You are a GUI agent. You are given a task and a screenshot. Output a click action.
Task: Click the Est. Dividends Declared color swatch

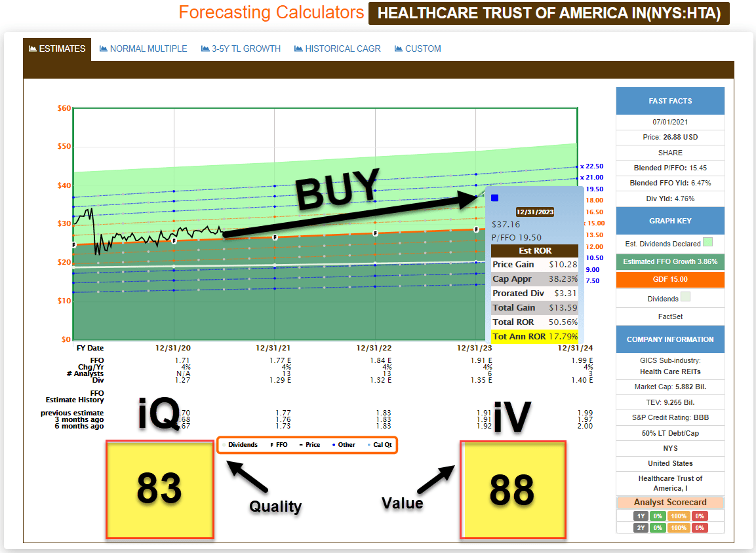tap(707, 242)
